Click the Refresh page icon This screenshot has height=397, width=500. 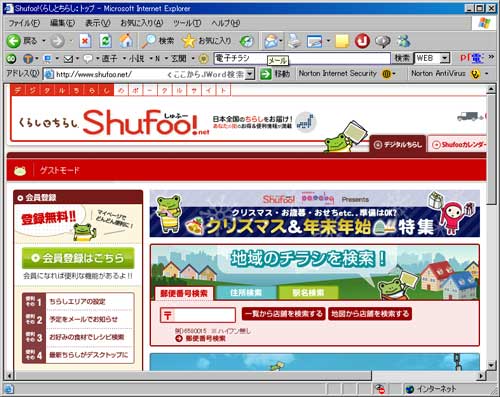click(x=105, y=41)
